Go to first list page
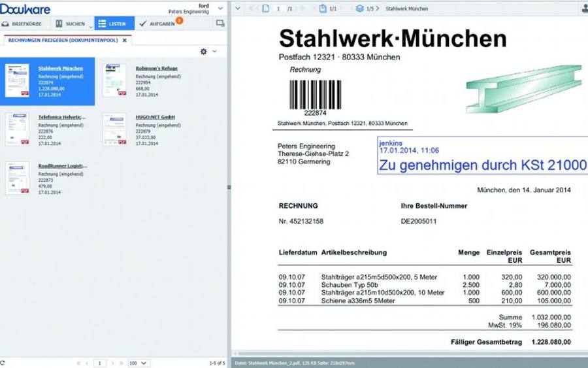This screenshot has width=588, height=368. 78,363
